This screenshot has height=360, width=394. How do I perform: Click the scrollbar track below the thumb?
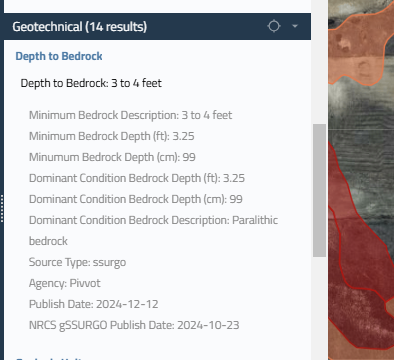319,307
